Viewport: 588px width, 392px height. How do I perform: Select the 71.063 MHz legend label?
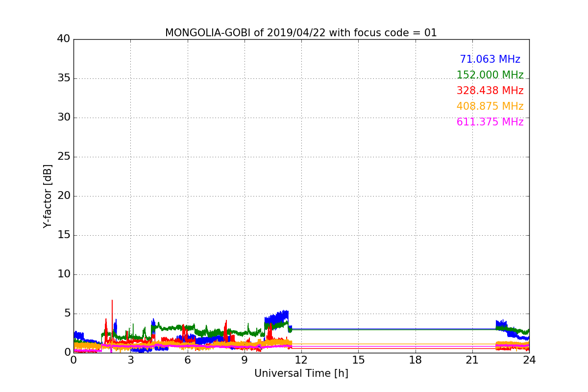point(490,59)
